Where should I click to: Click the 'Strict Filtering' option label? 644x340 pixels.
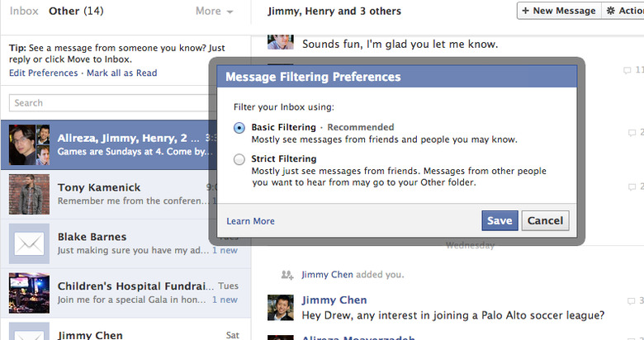tap(284, 158)
